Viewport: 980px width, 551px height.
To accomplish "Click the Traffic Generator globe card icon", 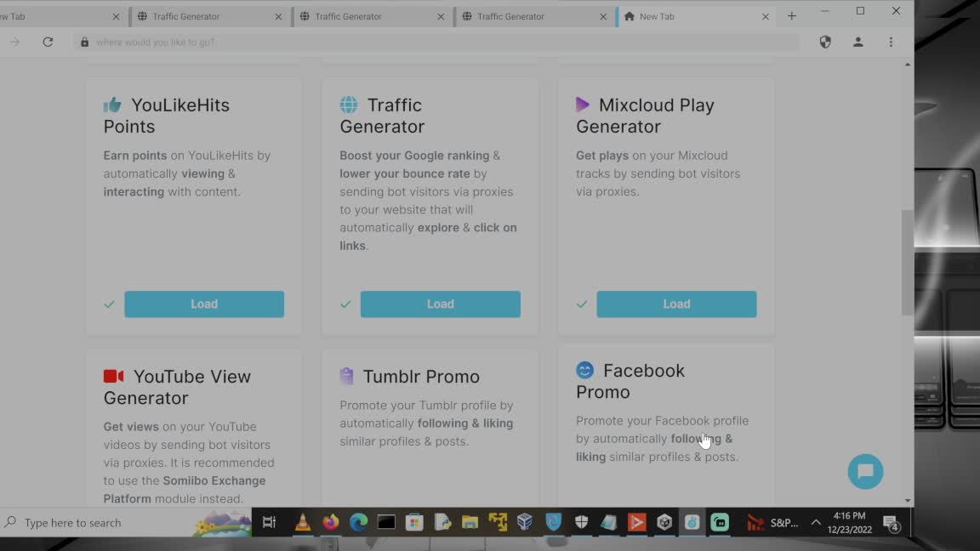I will coord(349,105).
